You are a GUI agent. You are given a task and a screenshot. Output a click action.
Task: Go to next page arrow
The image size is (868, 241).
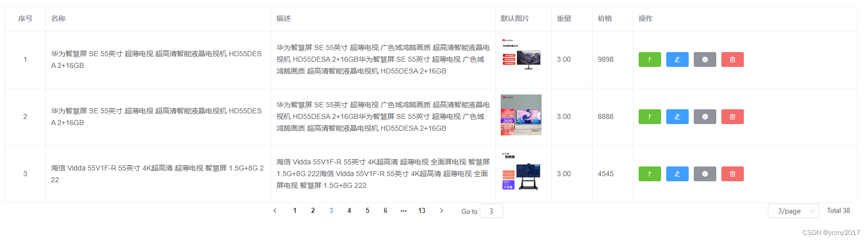point(441,211)
